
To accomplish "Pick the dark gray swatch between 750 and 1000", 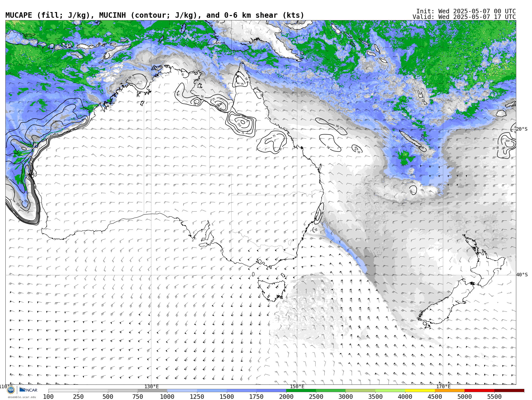I will click(x=152, y=391).
